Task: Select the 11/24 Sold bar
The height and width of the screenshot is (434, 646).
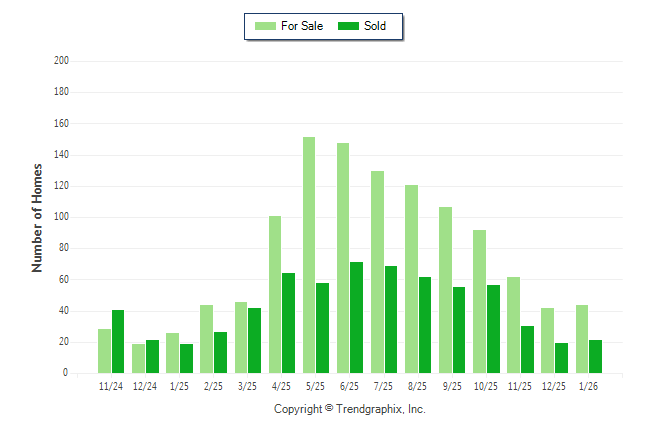Action: tap(118, 341)
